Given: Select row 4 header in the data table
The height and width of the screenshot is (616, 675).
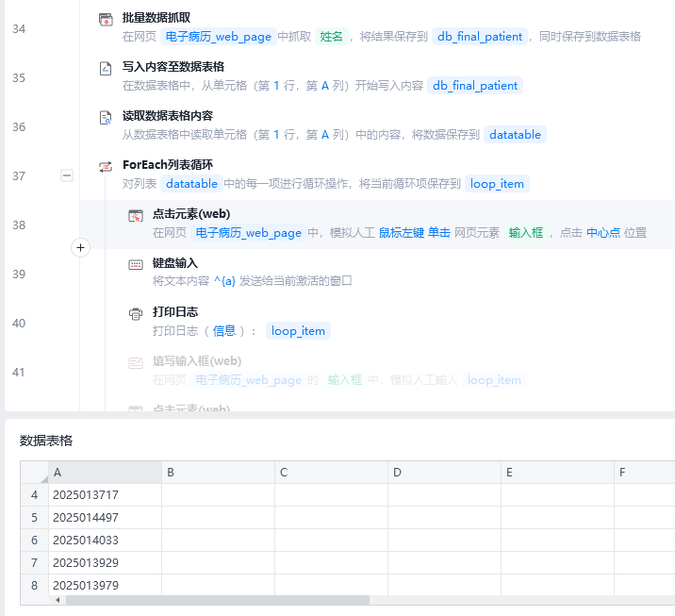Looking at the screenshot, I should (34, 495).
